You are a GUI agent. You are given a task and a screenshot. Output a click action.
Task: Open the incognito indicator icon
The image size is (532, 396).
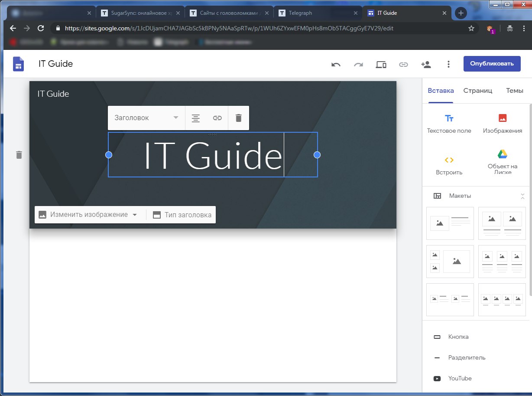(509, 29)
